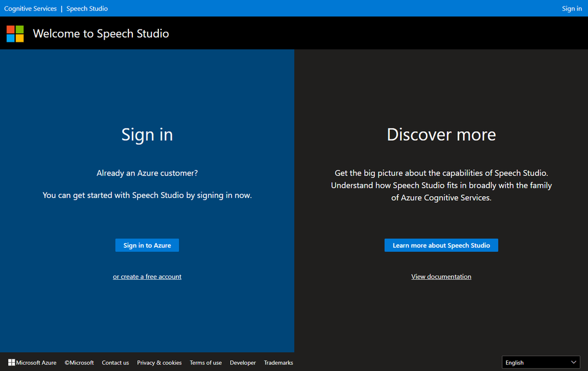The image size is (588, 371).
Task: Click the Microsoft four-square logo in header
Action: (15, 34)
